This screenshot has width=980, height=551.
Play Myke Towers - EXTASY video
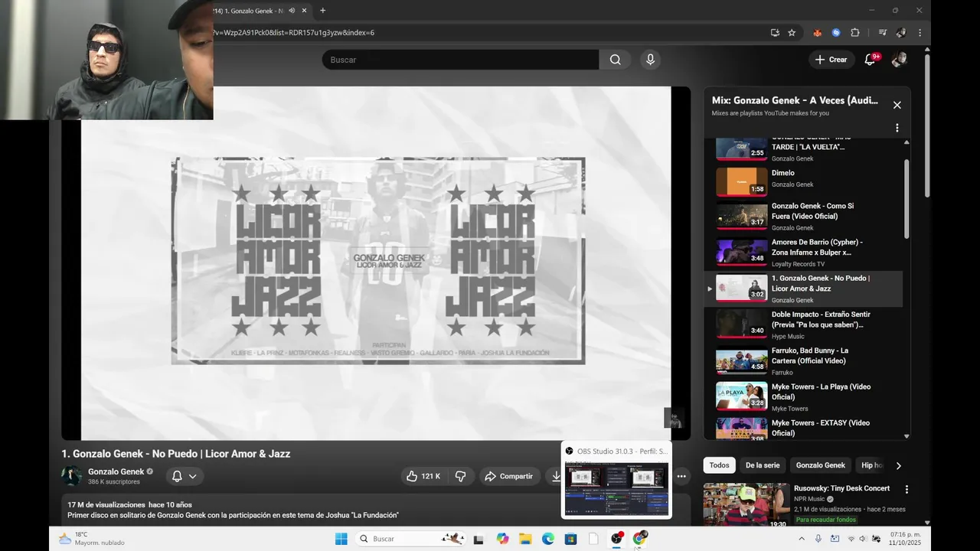point(804,428)
